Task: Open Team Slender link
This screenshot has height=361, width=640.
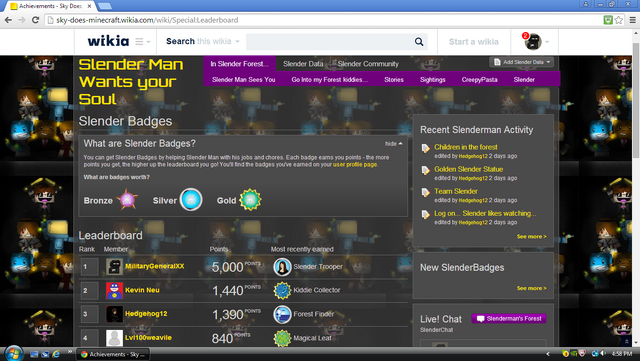Action: (x=456, y=191)
